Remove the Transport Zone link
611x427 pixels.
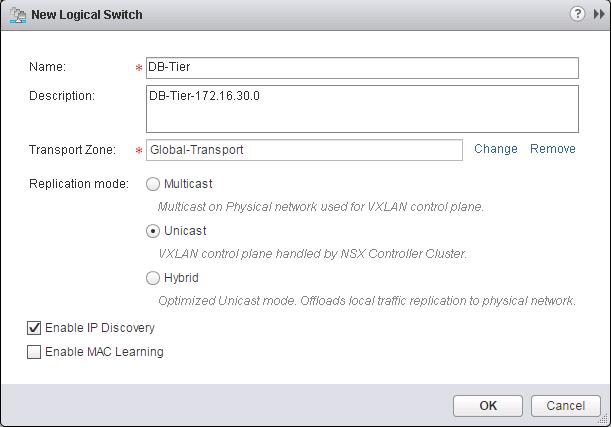pos(553,149)
